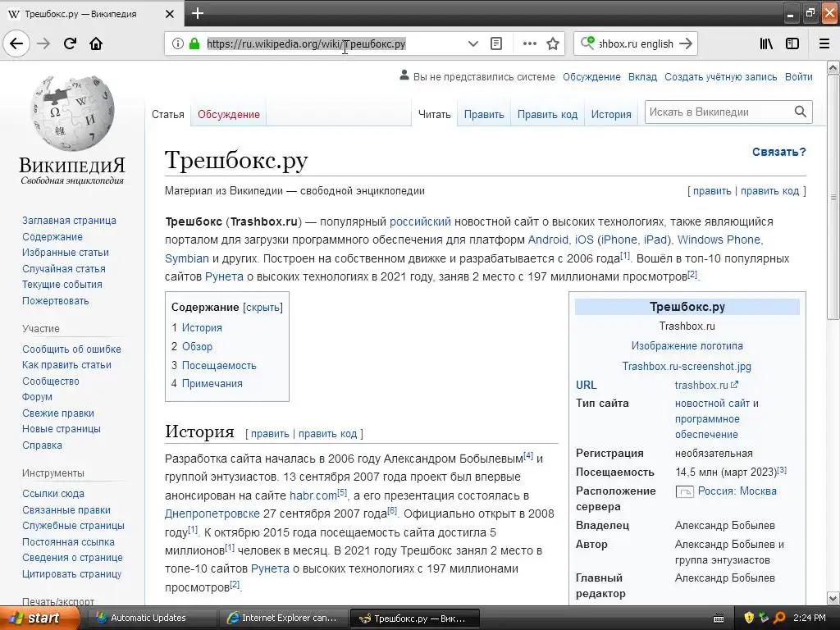The height and width of the screenshot is (630, 840).
Task: Click in the URL address field
Action: (332, 43)
